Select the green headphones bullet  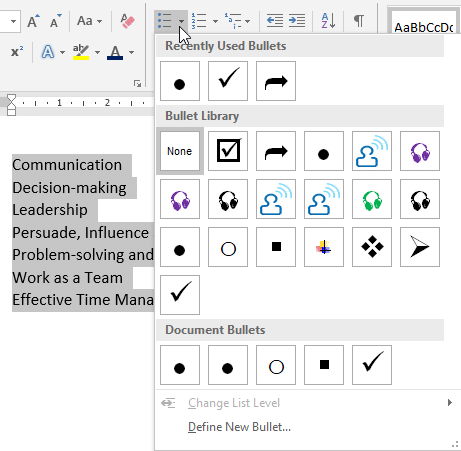pyautogui.click(x=372, y=199)
